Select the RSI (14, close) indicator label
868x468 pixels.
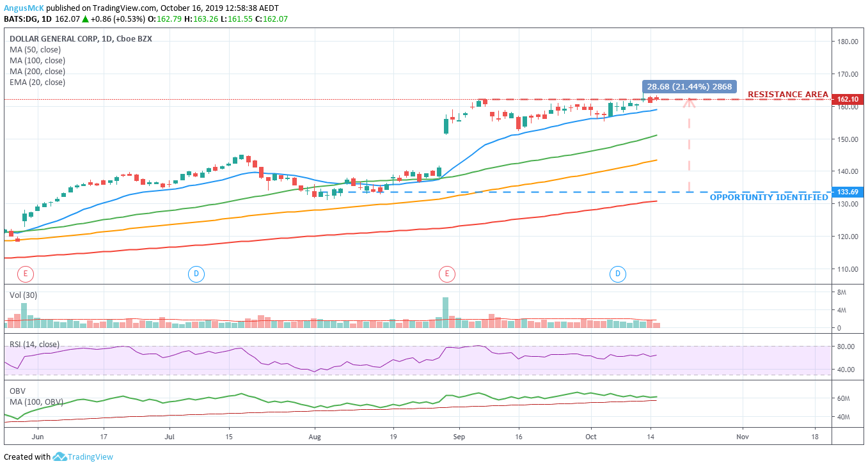[x=35, y=345]
